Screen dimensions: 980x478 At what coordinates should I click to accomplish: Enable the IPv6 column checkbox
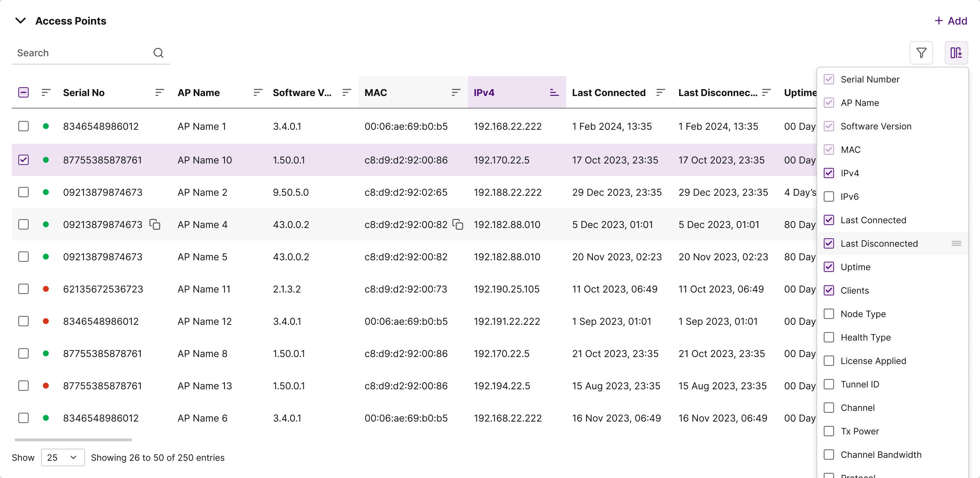click(x=829, y=196)
